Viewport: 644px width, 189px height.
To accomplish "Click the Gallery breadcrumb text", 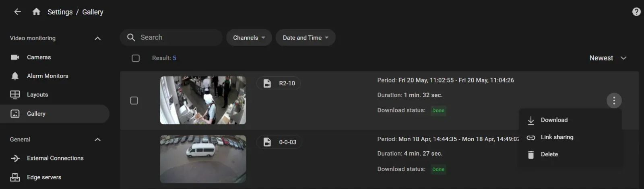I will point(93,12).
